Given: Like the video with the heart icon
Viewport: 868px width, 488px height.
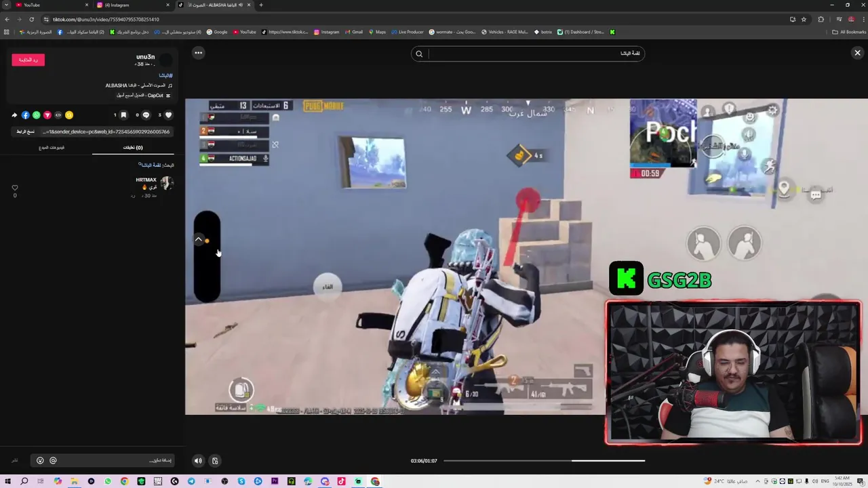Looking at the screenshot, I should (x=168, y=115).
